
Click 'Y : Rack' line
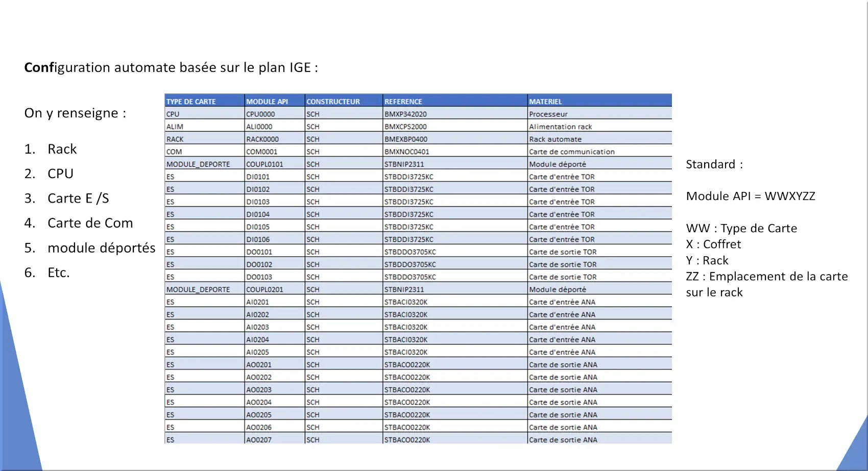707,260
